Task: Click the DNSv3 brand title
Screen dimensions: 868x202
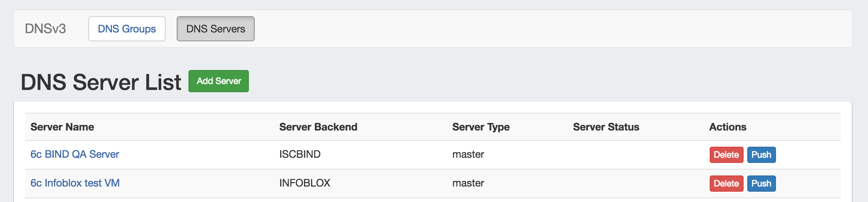Action: coord(45,29)
